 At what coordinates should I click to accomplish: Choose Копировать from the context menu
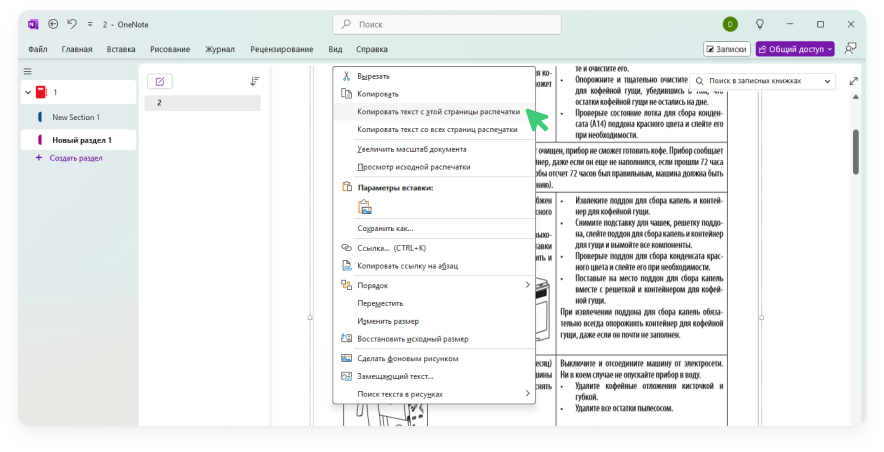434,94
